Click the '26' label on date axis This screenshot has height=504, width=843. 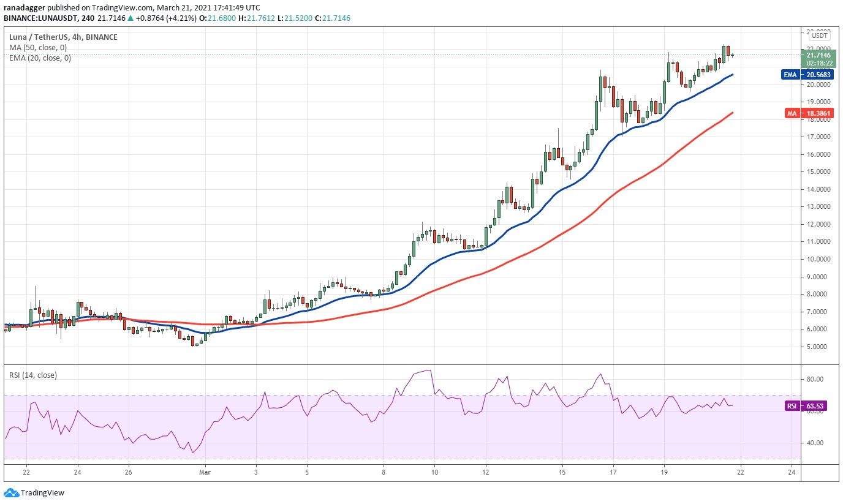click(127, 472)
